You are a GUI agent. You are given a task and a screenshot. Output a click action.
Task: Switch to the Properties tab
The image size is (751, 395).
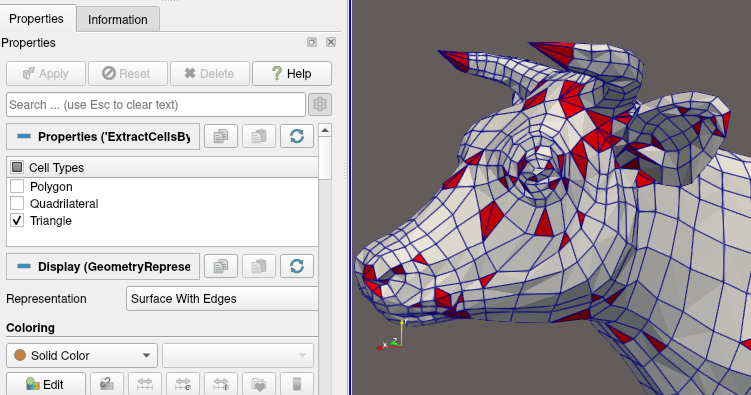37,19
